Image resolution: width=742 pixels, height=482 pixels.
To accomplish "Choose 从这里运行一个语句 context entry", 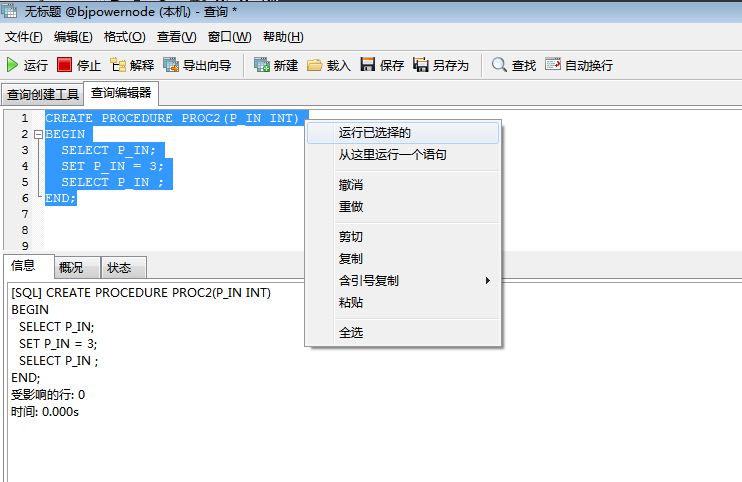I will (x=403, y=155).
